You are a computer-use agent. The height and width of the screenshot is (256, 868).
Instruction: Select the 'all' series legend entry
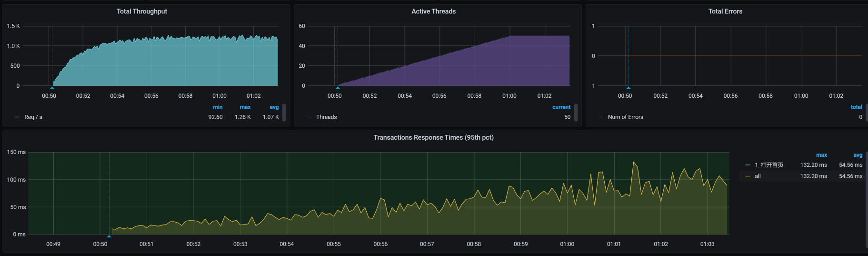pyautogui.click(x=758, y=176)
